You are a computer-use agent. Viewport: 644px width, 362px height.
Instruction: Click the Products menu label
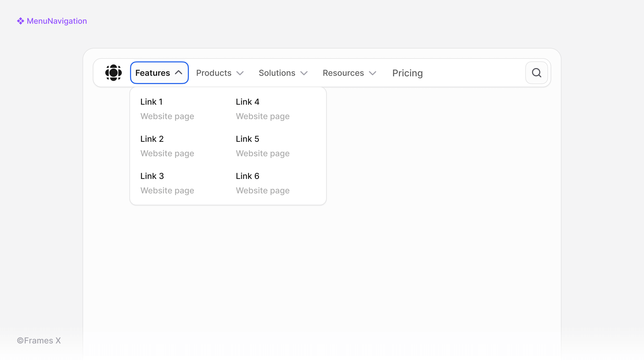pyautogui.click(x=214, y=73)
